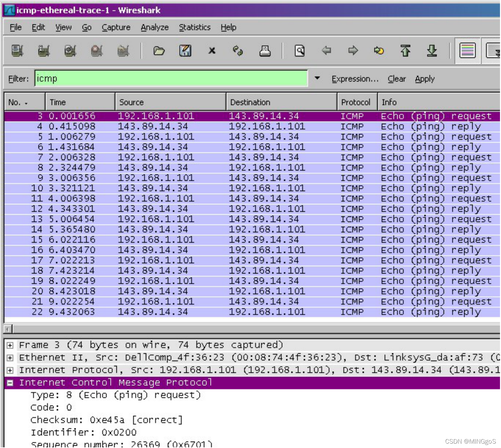Image resolution: width=501 pixels, height=448 pixels.
Task: Open a capture file folder icon
Action: [x=159, y=51]
